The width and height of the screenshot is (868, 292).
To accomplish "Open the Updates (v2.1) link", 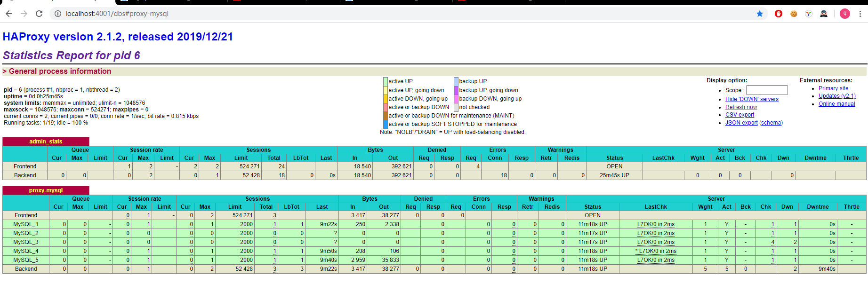I will [x=837, y=96].
